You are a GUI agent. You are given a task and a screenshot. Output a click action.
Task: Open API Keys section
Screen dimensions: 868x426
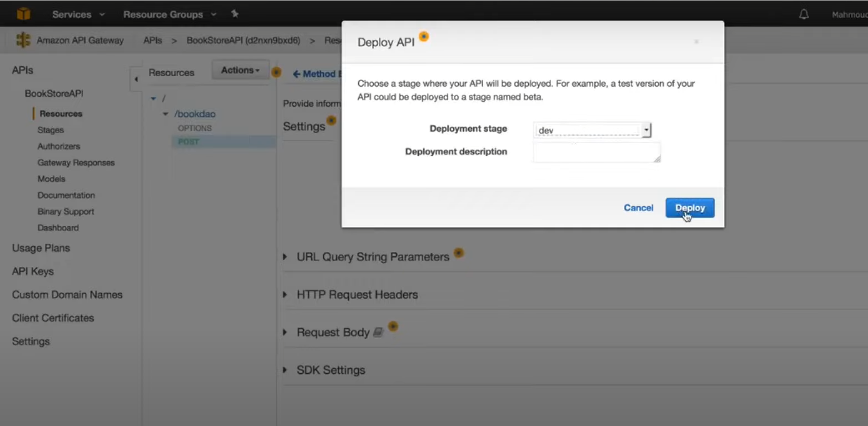click(33, 271)
